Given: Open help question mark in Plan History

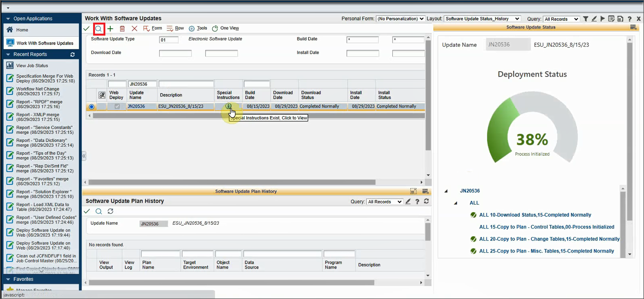Looking at the screenshot, I should point(417,201).
